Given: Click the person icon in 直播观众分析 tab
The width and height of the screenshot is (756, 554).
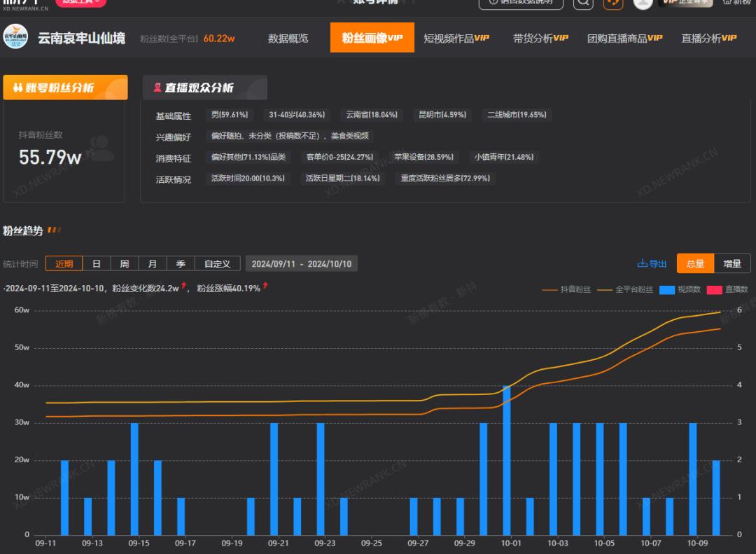Looking at the screenshot, I should 157,88.
